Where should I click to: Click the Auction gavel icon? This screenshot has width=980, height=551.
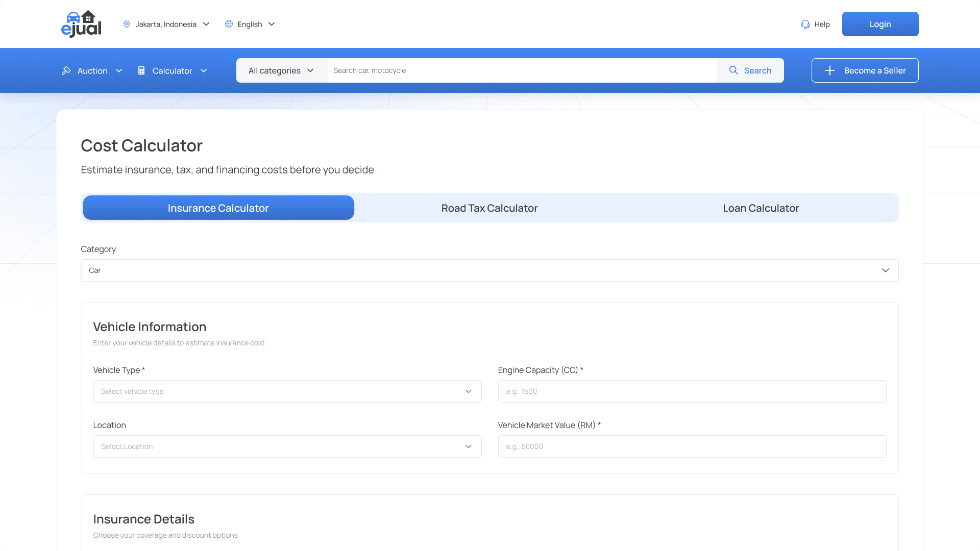[x=66, y=70]
